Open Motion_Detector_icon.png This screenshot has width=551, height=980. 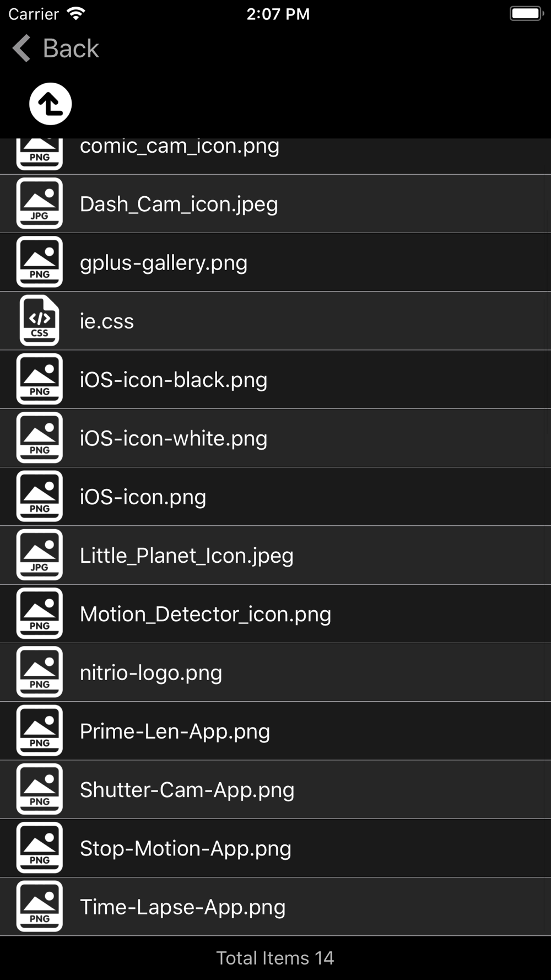[x=275, y=613]
